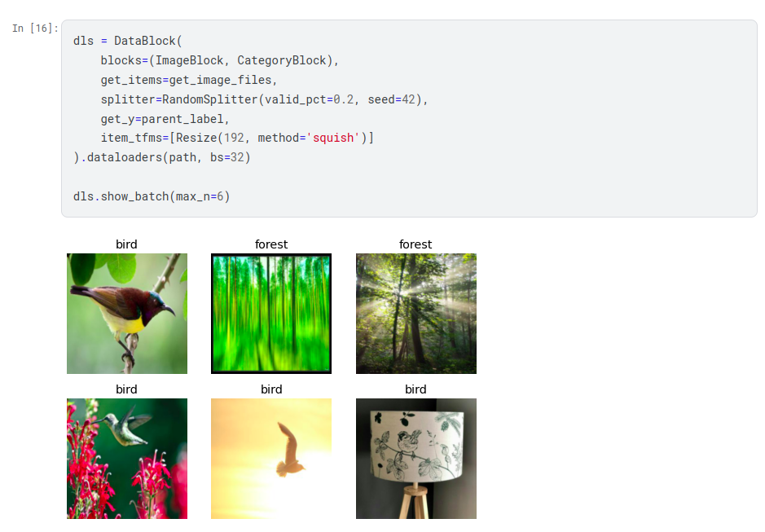Click the 'bird' label above sunbird image
Viewport: 765px width, 532px height.
click(126, 244)
